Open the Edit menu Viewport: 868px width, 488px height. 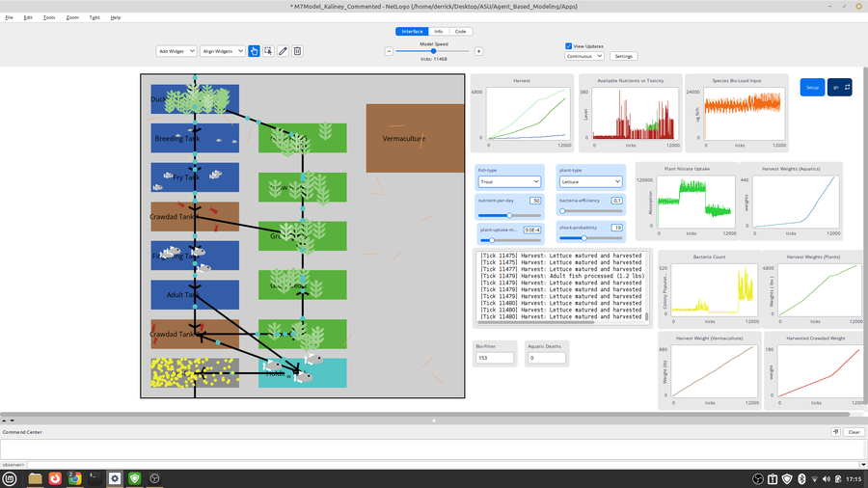[x=28, y=17]
